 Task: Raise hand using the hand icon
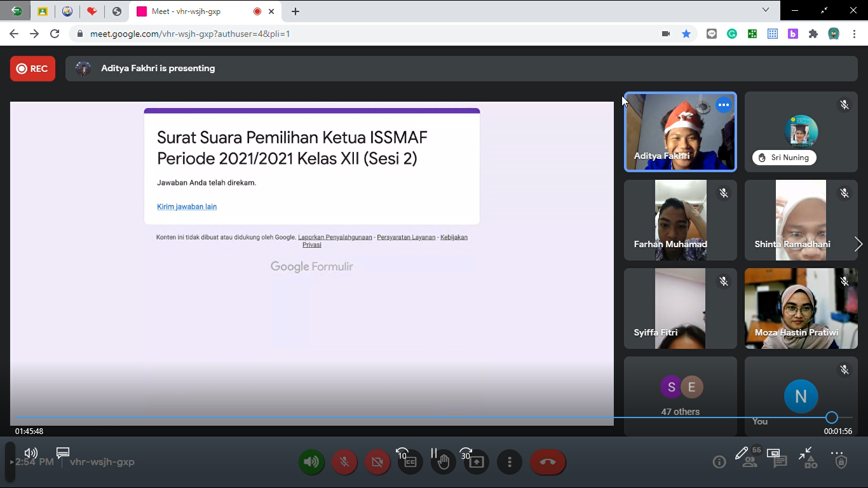click(x=444, y=462)
